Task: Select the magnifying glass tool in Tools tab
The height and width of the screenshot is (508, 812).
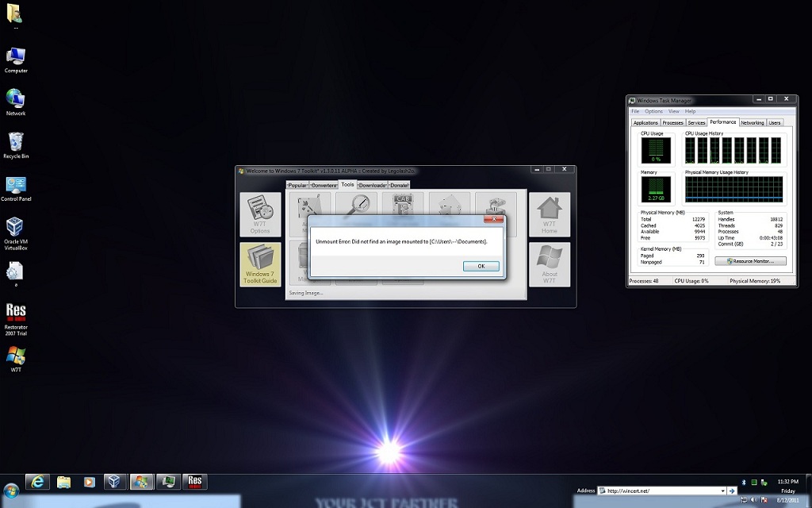Action: tap(356, 204)
